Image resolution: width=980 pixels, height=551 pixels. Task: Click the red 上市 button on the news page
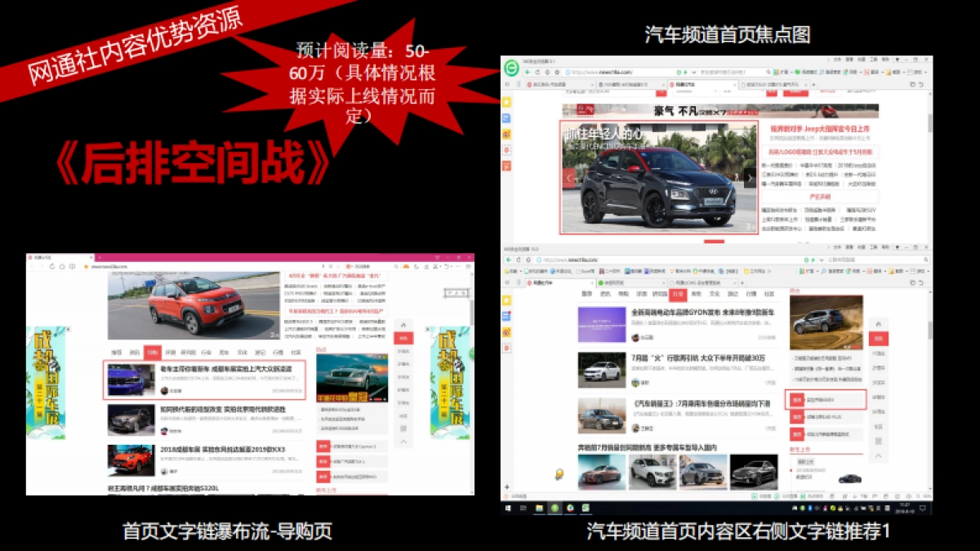(x=796, y=398)
